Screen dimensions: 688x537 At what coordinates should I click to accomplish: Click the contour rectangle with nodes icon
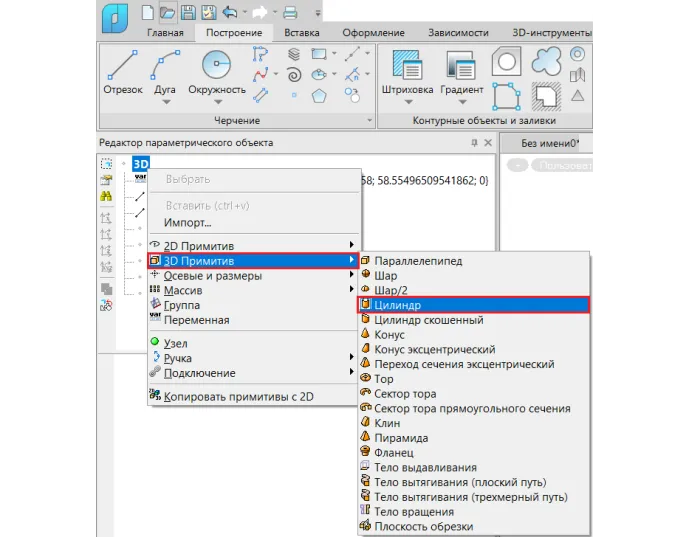tap(506, 96)
